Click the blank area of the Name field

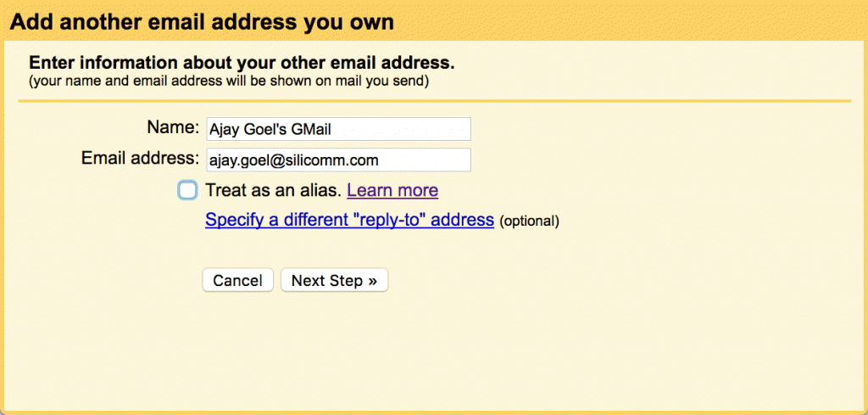click(x=401, y=129)
